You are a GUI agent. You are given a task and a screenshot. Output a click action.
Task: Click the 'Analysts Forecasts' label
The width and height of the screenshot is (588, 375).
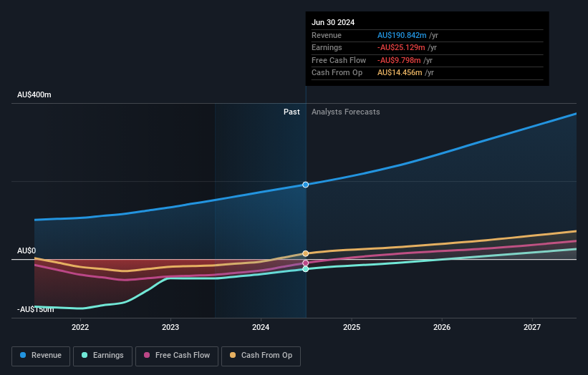click(345, 112)
